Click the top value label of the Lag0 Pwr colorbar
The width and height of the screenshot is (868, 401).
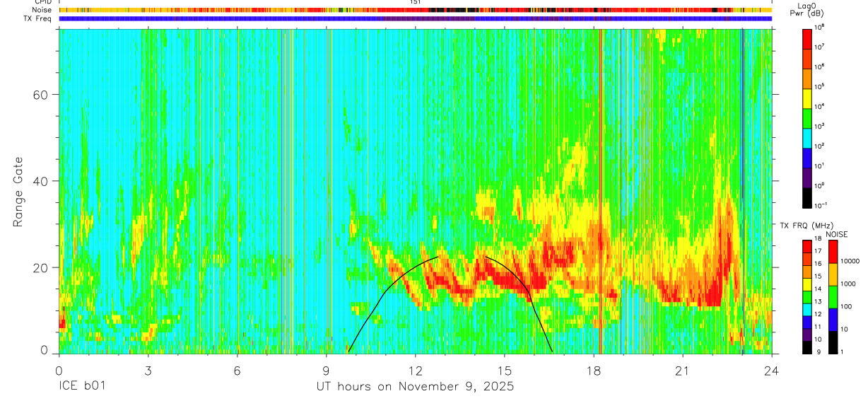coord(820,28)
